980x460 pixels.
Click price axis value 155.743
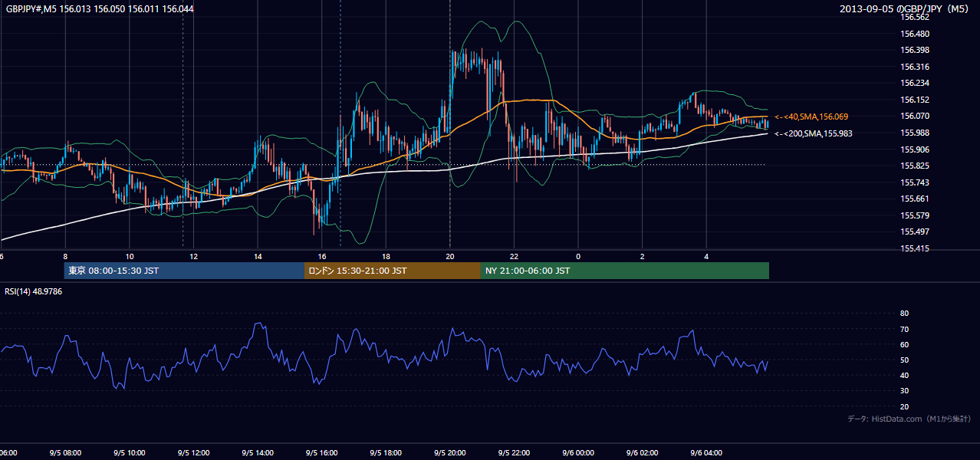tap(914, 182)
